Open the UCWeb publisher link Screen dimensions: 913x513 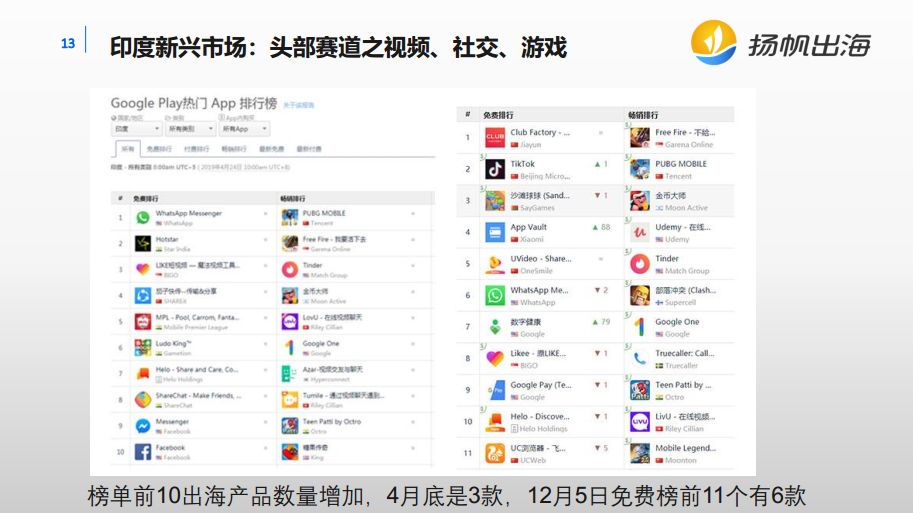point(533,461)
